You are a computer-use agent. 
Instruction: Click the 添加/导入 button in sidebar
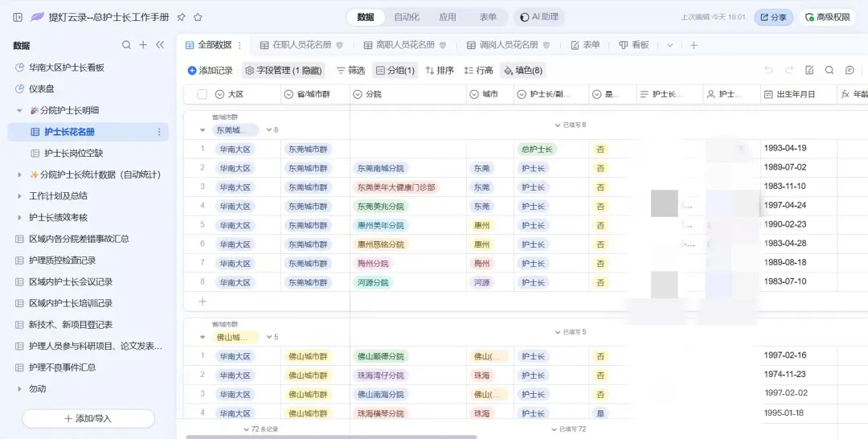coord(88,418)
